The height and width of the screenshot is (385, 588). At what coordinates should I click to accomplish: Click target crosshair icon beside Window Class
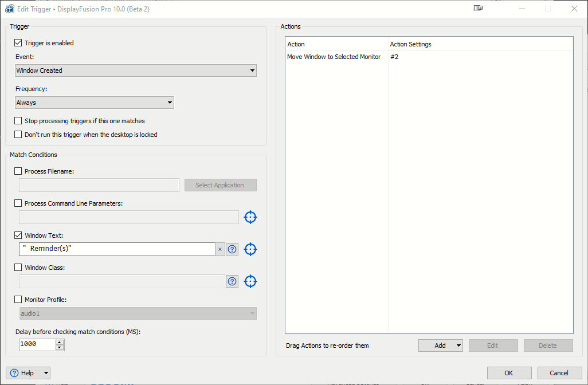pyautogui.click(x=250, y=281)
